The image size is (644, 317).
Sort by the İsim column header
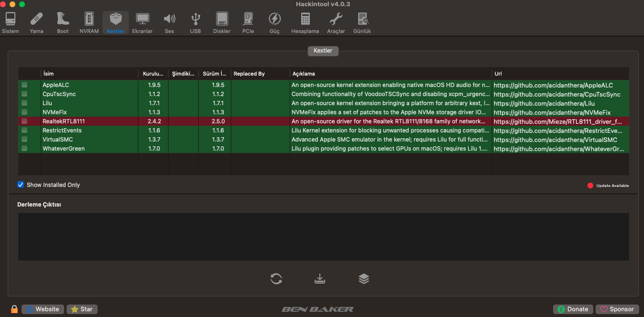click(x=89, y=74)
